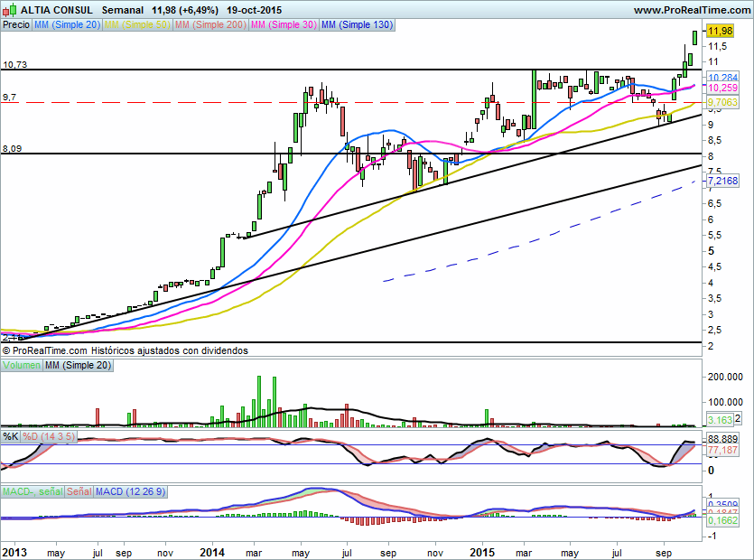754x560 pixels.
Task: Click the Semanal timeframe label
Action: (123, 10)
